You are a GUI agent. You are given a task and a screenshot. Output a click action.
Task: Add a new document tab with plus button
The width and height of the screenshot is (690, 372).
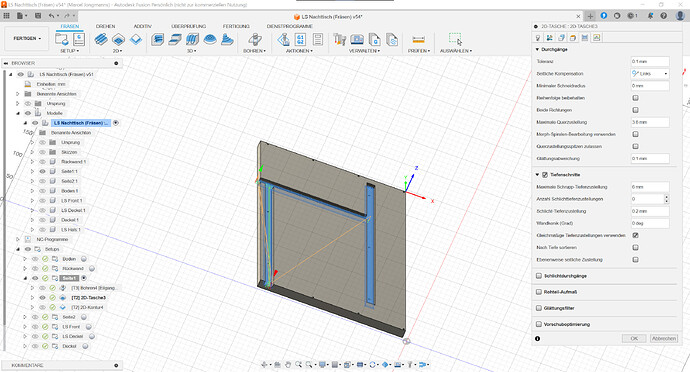pyautogui.click(x=590, y=16)
